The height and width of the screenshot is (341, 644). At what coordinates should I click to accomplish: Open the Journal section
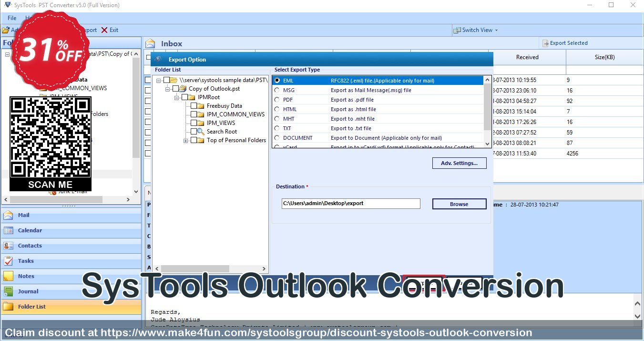71,291
